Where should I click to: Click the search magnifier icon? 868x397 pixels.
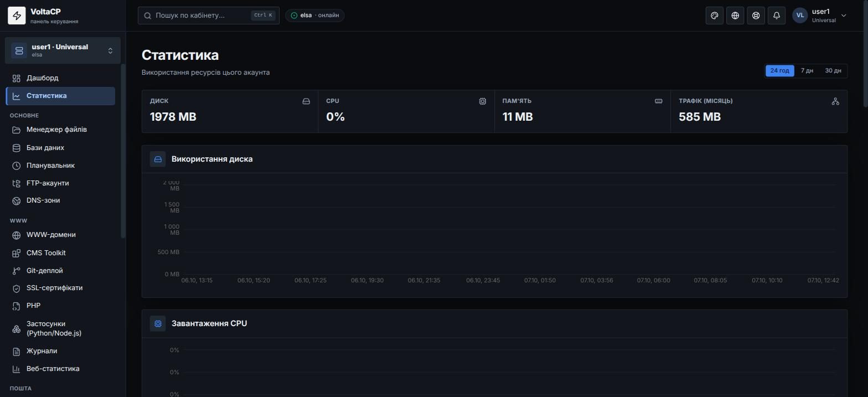(x=148, y=16)
